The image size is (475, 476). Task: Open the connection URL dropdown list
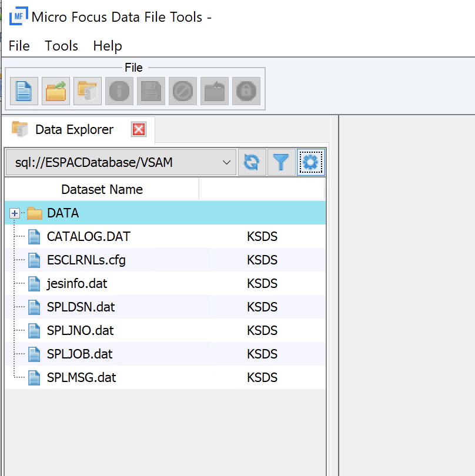225,162
